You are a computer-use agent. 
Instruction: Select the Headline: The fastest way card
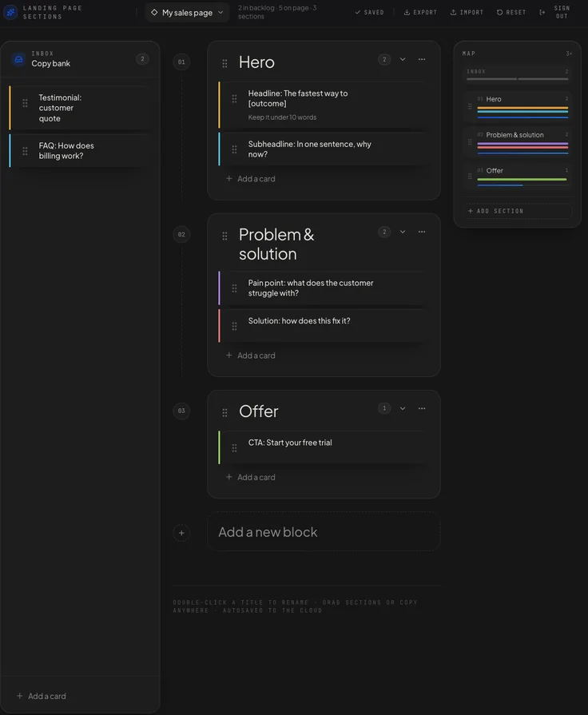[324, 105]
